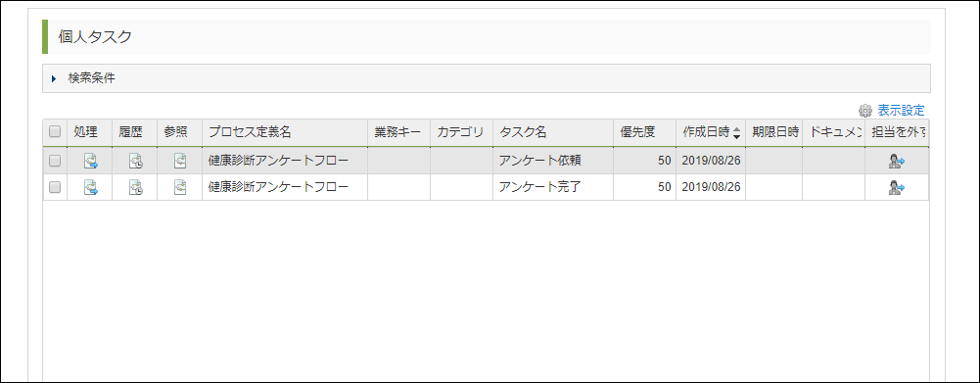The height and width of the screenshot is (383, 980).
Task: Open reference icon for アンケート完了 row
Action: (180, 186)
